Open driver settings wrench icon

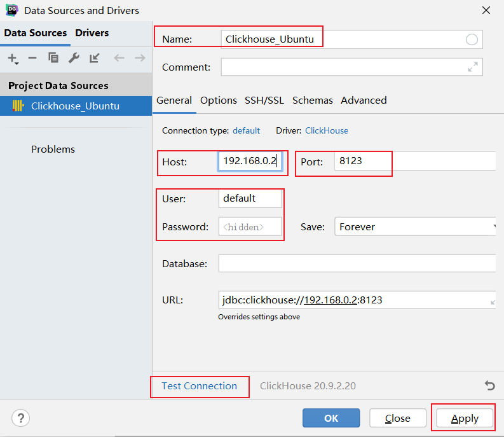click(74, 59)
